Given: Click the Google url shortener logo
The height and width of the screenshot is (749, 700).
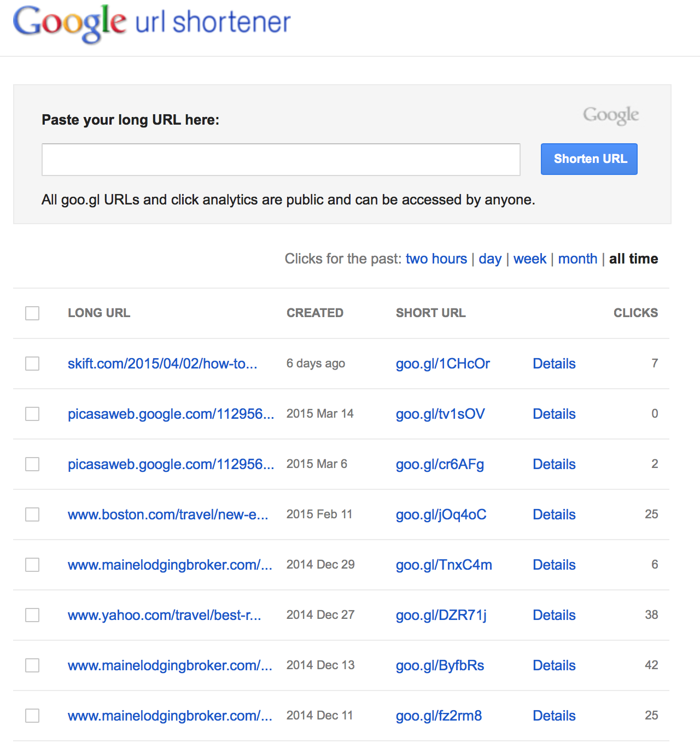Looking at the screenshot, I should 151,23.
